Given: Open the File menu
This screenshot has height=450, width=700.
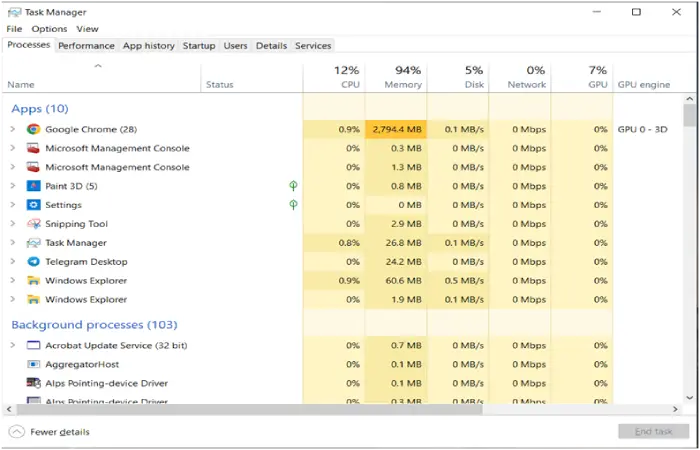Looking at the screenshot, I should pyautogui.click(x=14, y=29).
